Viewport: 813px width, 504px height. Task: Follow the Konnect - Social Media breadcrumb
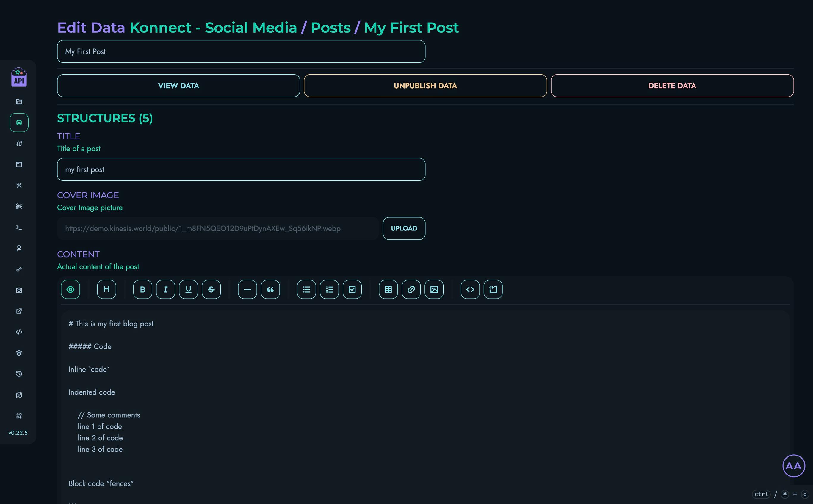click(213, 28)
